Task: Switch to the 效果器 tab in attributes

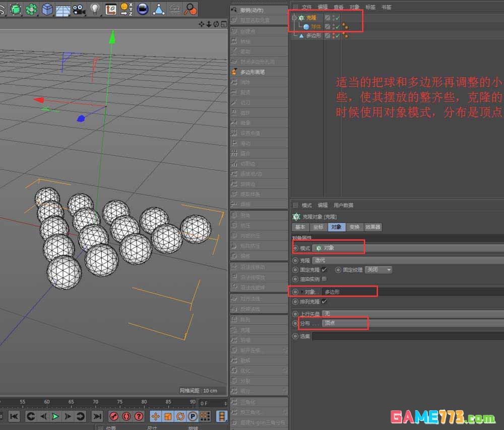Action: pos(373,227)
